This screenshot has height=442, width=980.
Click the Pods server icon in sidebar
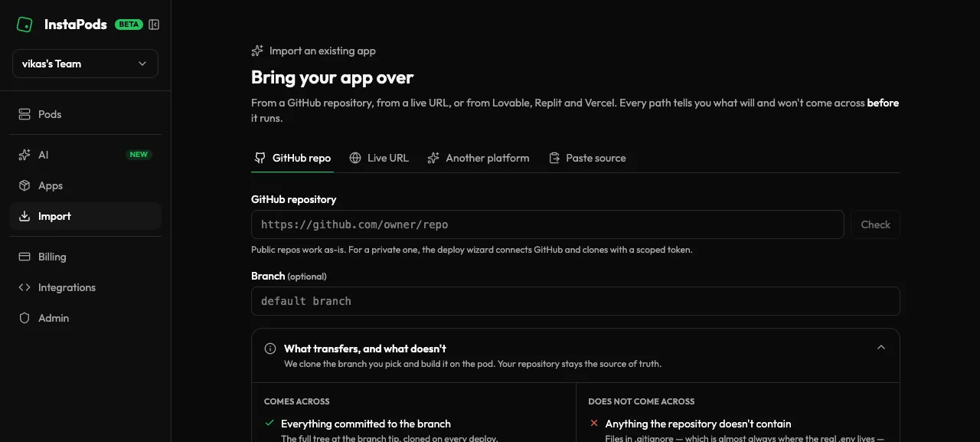(24, 114)
